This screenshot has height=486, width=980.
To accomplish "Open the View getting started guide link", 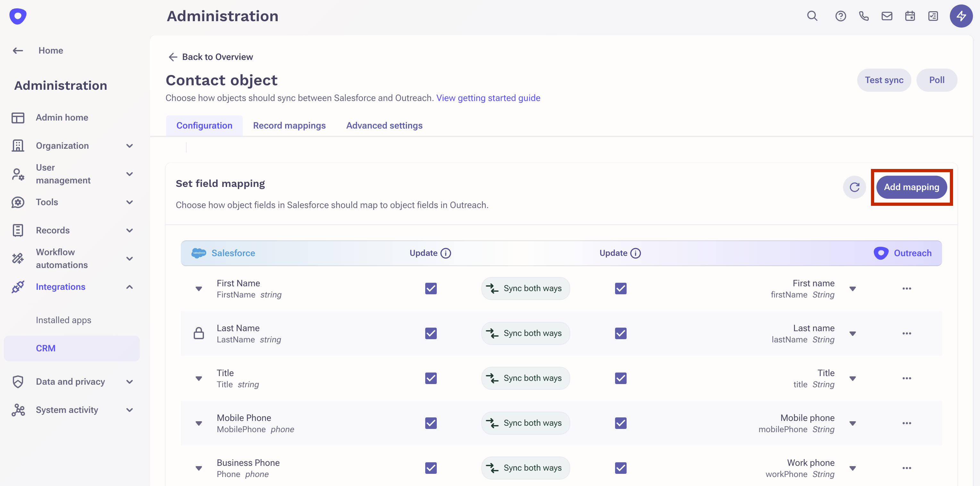I will pos(488,98).
